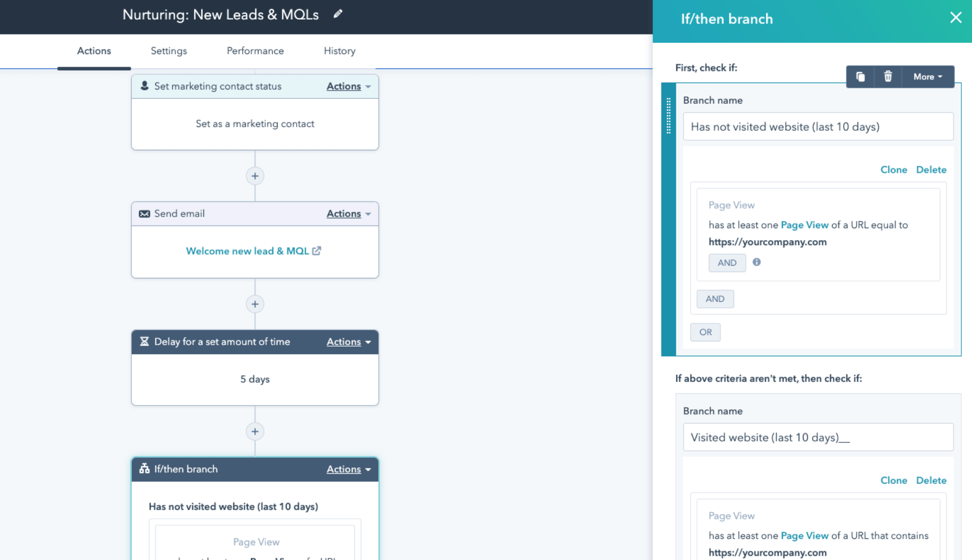
Task: Click the branch icon on If/then branch card
Action: (x=144, y=469)
